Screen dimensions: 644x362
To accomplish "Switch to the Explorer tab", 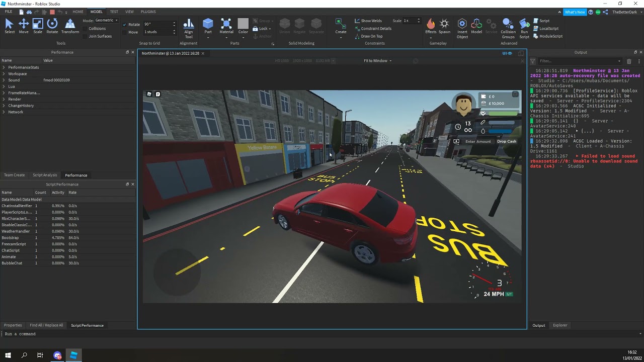I will (560, 325).
